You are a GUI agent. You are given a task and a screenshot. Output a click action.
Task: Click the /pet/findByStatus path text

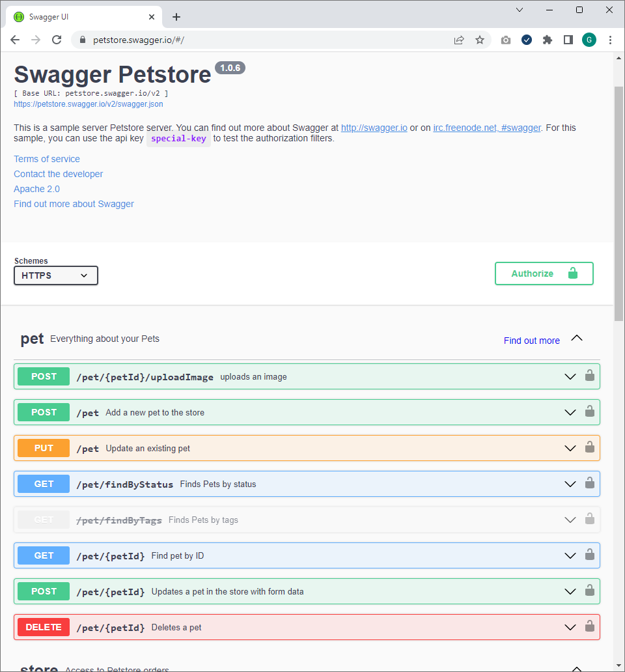124,484
